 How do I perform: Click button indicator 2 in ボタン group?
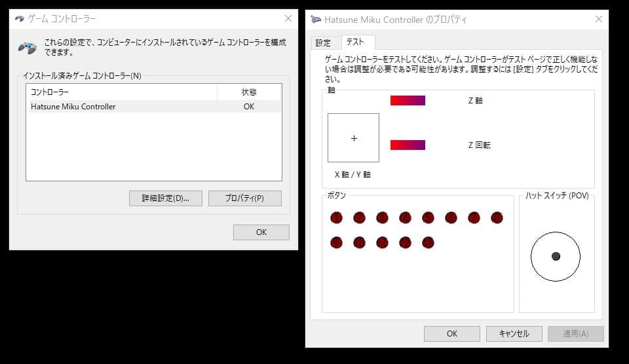point(359,217)
